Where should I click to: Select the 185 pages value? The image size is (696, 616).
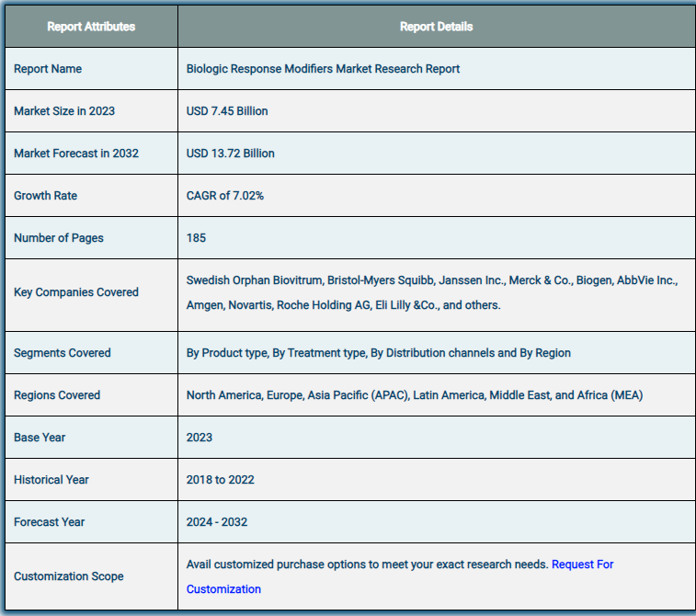pyautogui.click(x=196, y=238)
